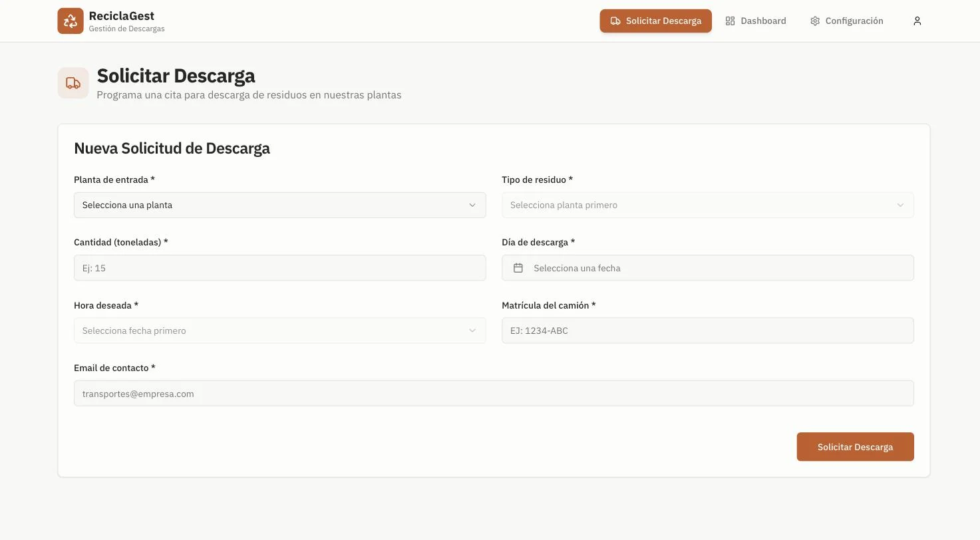The image size is (980, 540).
Task: Open the Día de descarga date picker
Action: 708,268
